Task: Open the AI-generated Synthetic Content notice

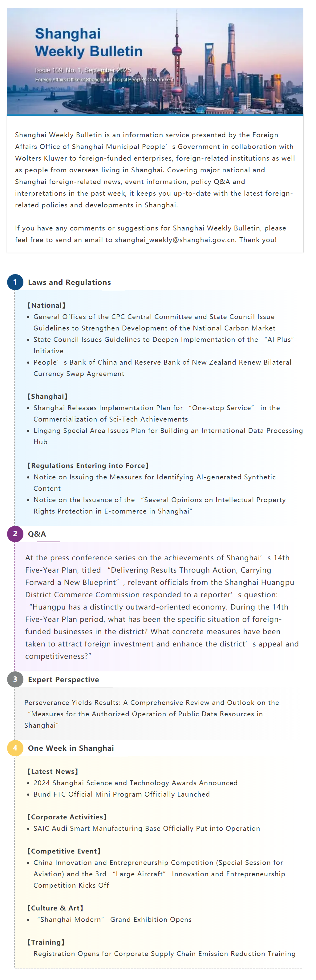Action: click(154, 482)
